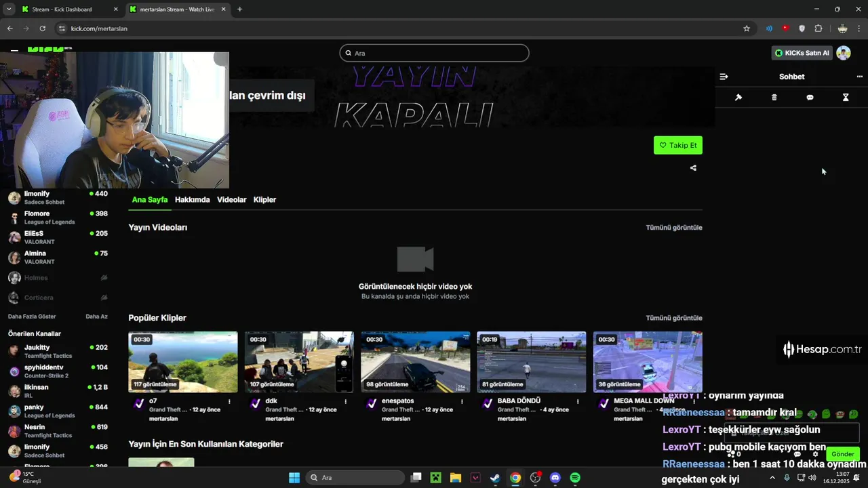
Task: Open the Videolar tab
Action: pos(232,200)
